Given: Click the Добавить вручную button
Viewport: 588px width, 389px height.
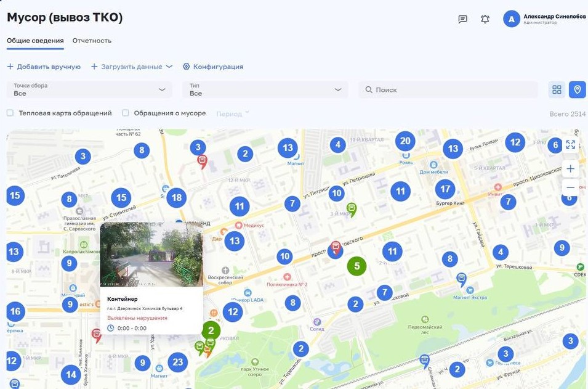Looking at the screenshot, I should tap(44, 67).
